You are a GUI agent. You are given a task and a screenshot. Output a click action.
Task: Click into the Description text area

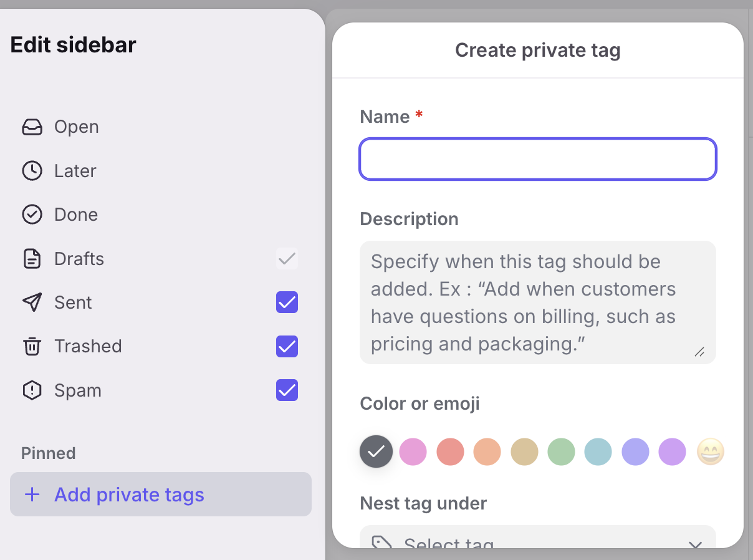coord(537,302)
